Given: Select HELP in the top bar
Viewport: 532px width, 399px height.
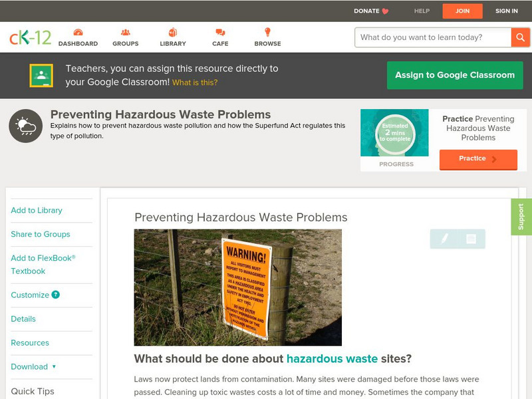Looking at the screenshot, I should tap(421, 11).
